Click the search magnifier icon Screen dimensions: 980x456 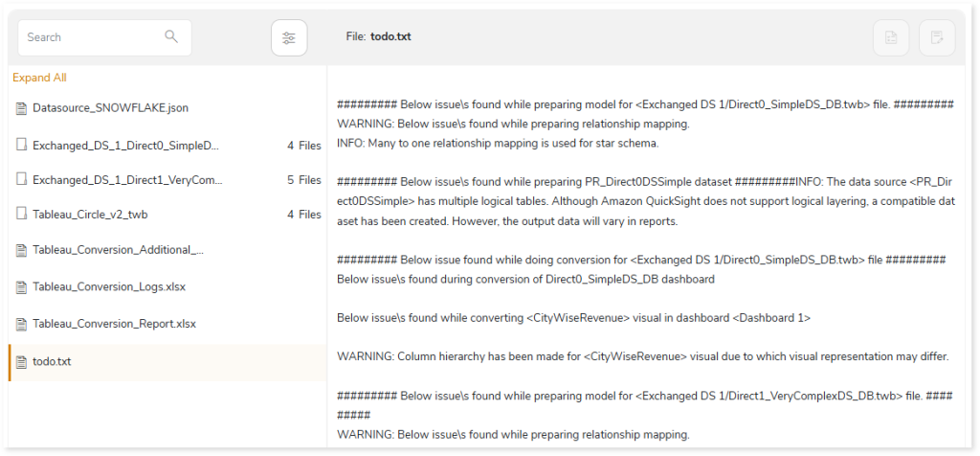[171, 36]
